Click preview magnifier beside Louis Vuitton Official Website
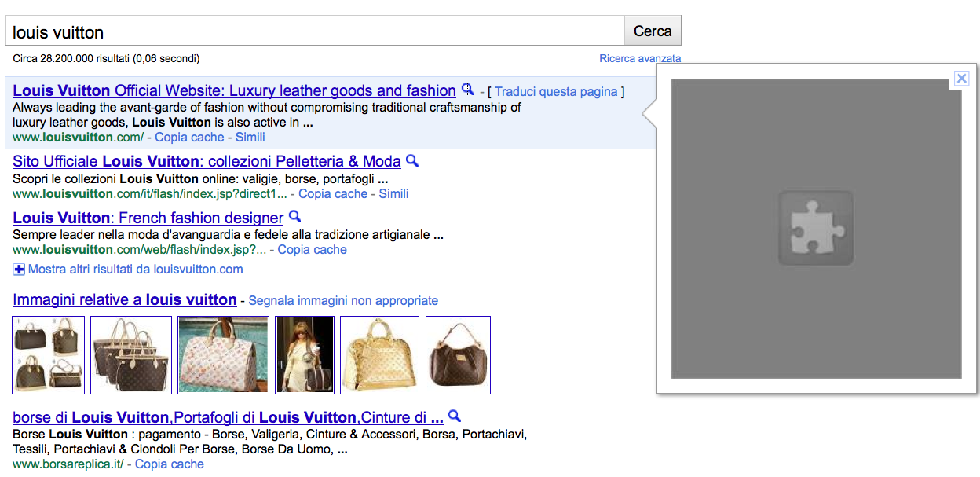 pos(467,90)
